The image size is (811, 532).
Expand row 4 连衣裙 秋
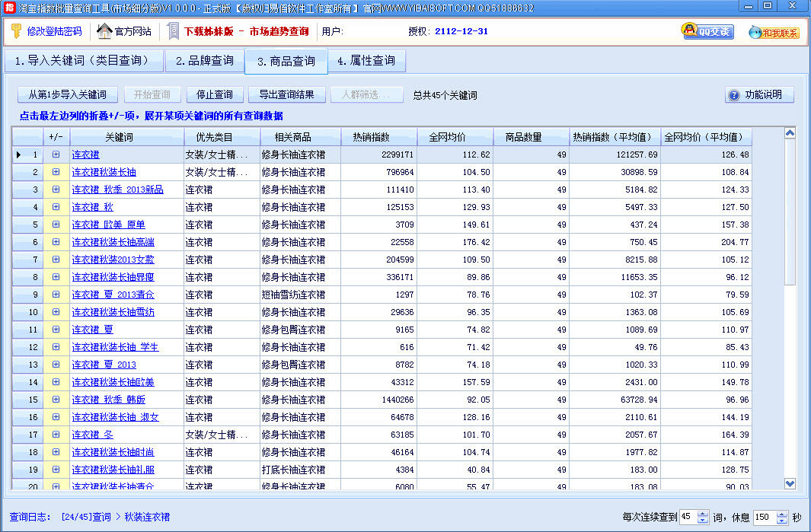[x=56, y=207]
